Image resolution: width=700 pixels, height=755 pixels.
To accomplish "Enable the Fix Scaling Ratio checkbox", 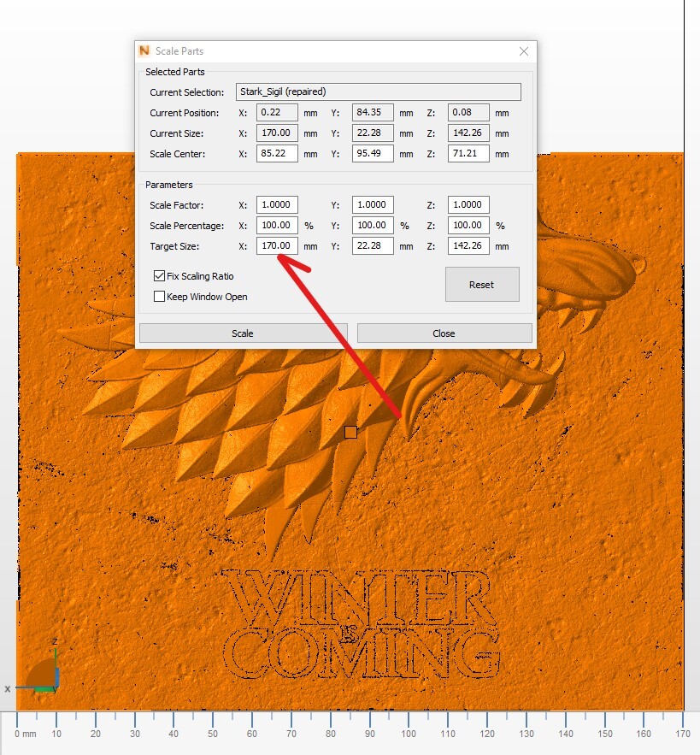I will (x=159, y=276).
